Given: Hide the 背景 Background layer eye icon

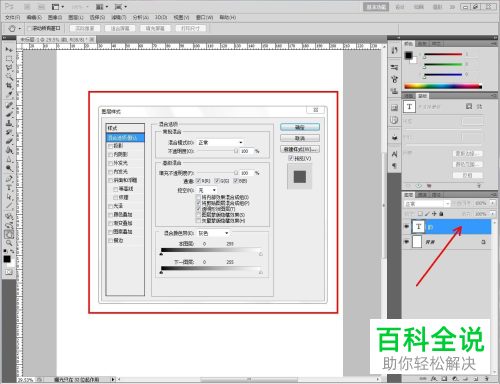Looking at the screenshot, I should click(x=407, y=242).
